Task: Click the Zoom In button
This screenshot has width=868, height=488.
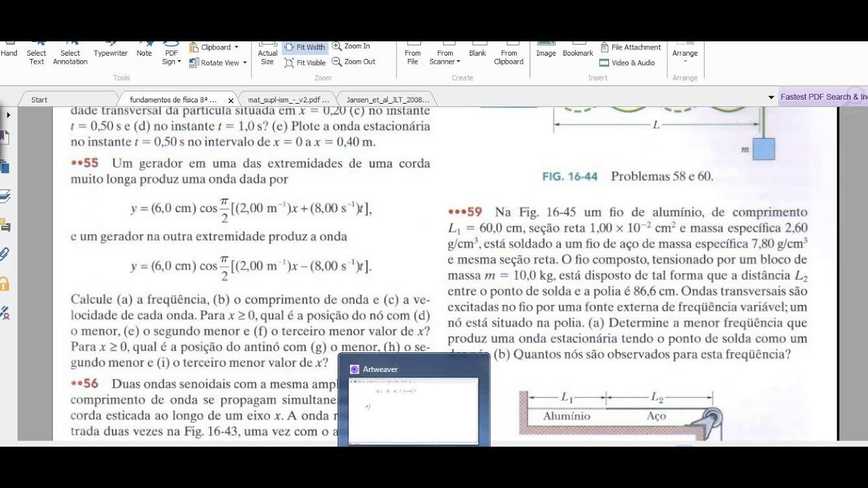Action: pyautogui.click(x=351, y=46)
